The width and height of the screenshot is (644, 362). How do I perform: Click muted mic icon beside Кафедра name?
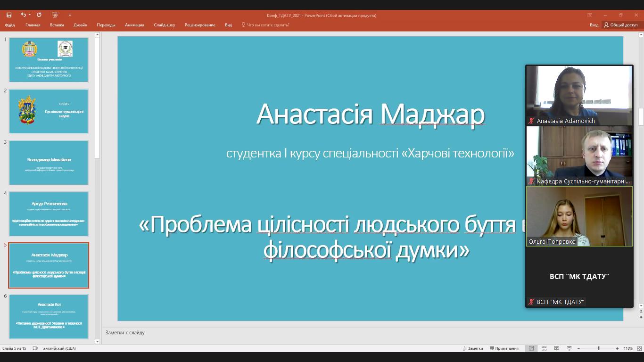coord(531,181)
